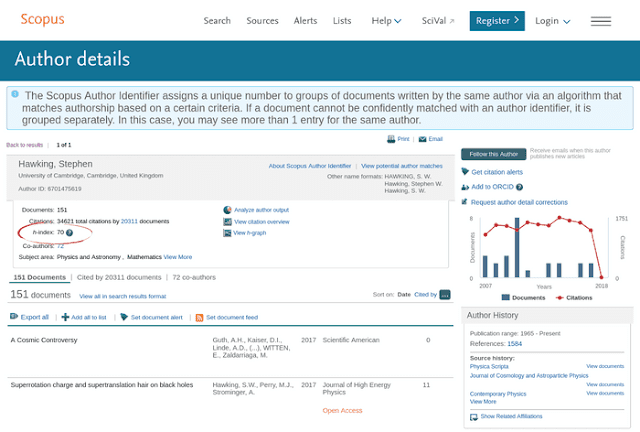This screenshot has height=432, width=640.
Task: Click the Documents legend entry in the chart
Action: pos(523,298)
